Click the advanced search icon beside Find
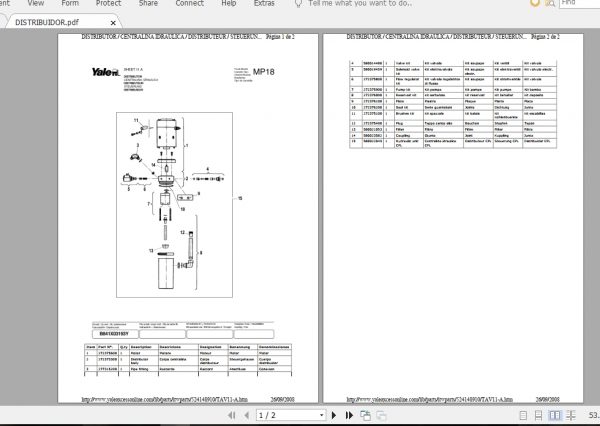This screenshot has width=600, height=426. click(x=550, y=3)
